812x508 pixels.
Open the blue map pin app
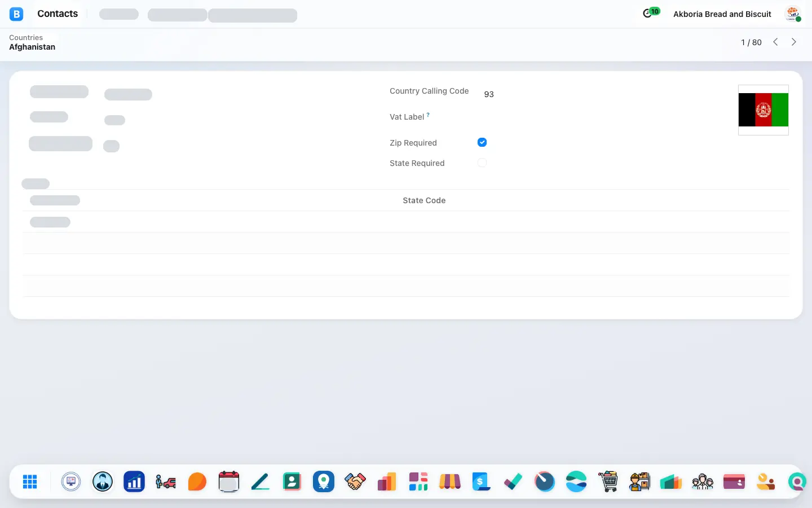[324, 481]
